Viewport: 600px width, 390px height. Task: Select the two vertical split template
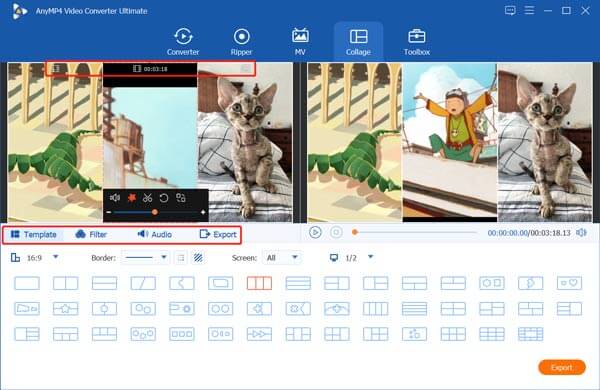pos(65,283)
